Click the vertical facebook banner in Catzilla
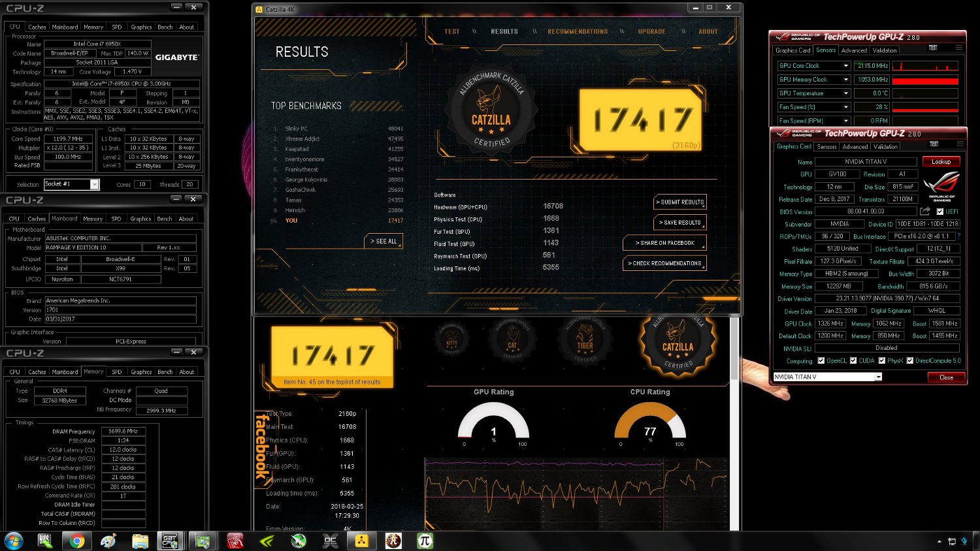980x551 pixels. (262, 448)
